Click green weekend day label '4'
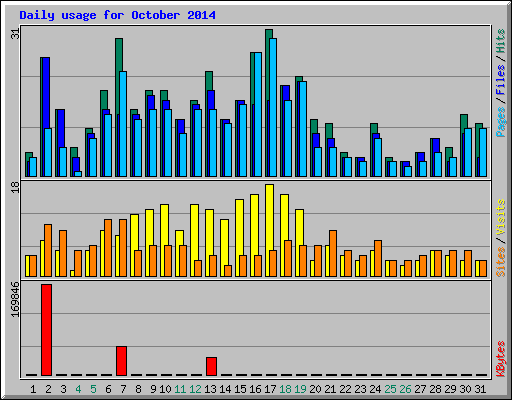The width and height of the screenshot is (512, 400). (x=78, y=389)
